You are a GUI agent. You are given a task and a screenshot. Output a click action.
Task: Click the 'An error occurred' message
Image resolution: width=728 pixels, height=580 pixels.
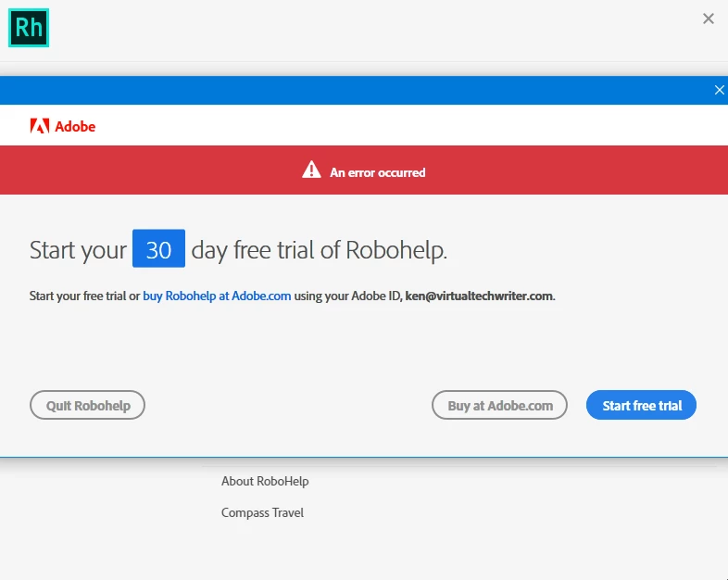coord(378,172)
